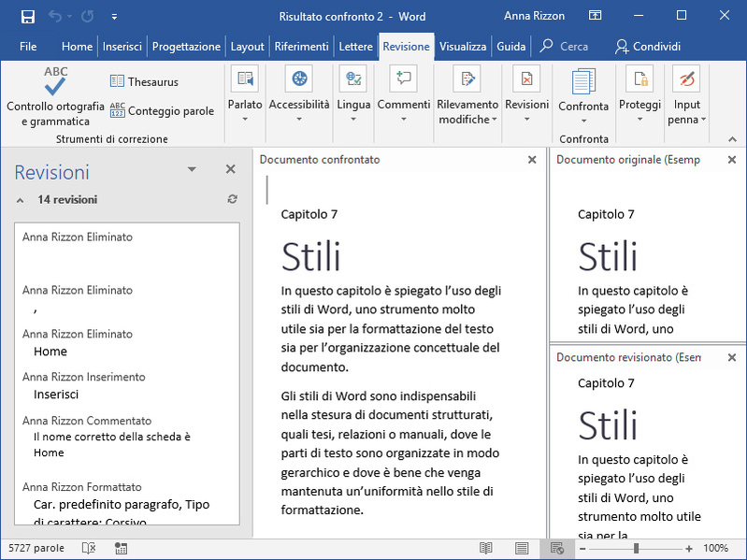747x560 pixels.
Task: Click the 100% zoom level
Action: [715, 548]
